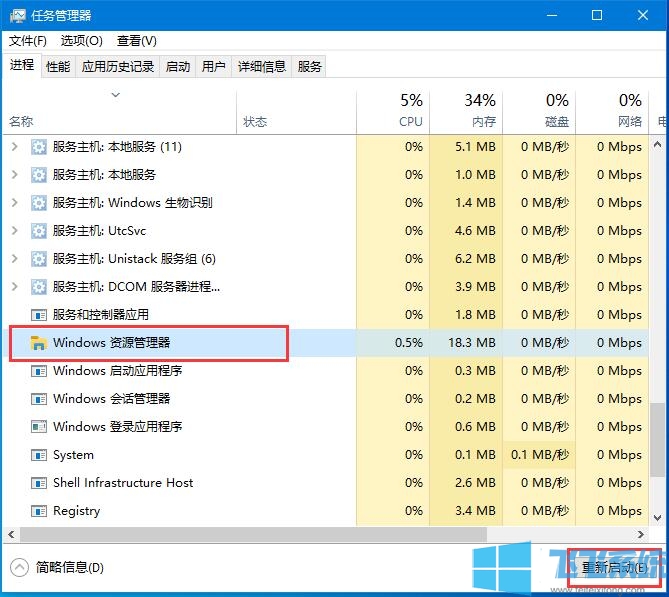Switch to the 详细信息 tab
This screenshot has height=597, width=669.
[261, 66]
